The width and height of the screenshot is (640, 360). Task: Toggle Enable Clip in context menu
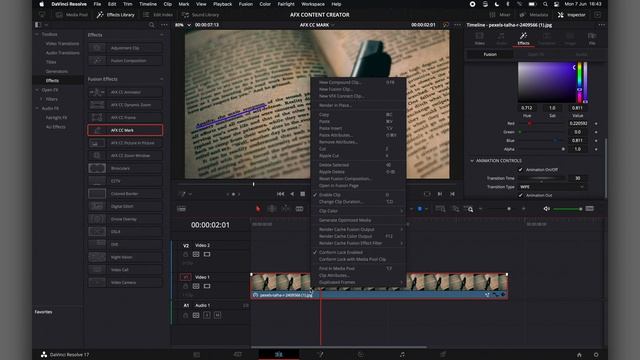[x=358, y=195]
